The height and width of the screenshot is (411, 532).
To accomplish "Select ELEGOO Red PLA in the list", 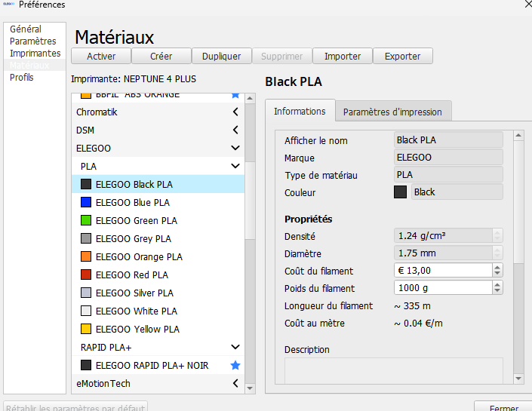I will [158, 275].
